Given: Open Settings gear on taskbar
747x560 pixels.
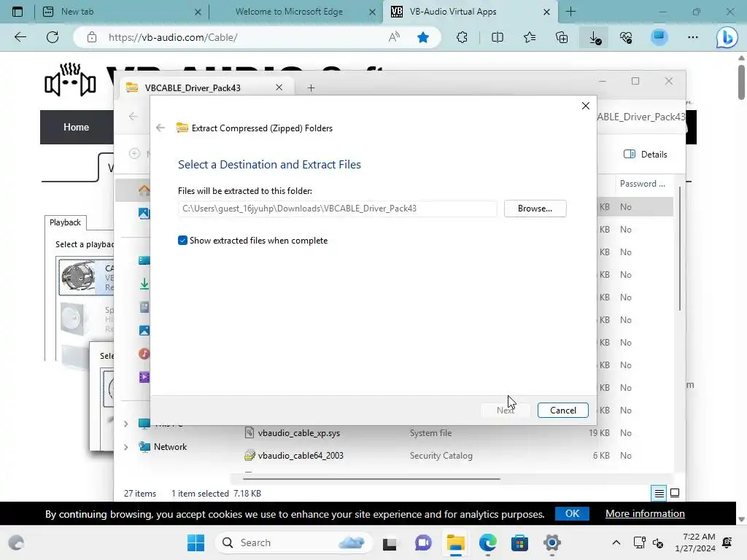Looking at the screenshot, I should [x=551, y=542].
